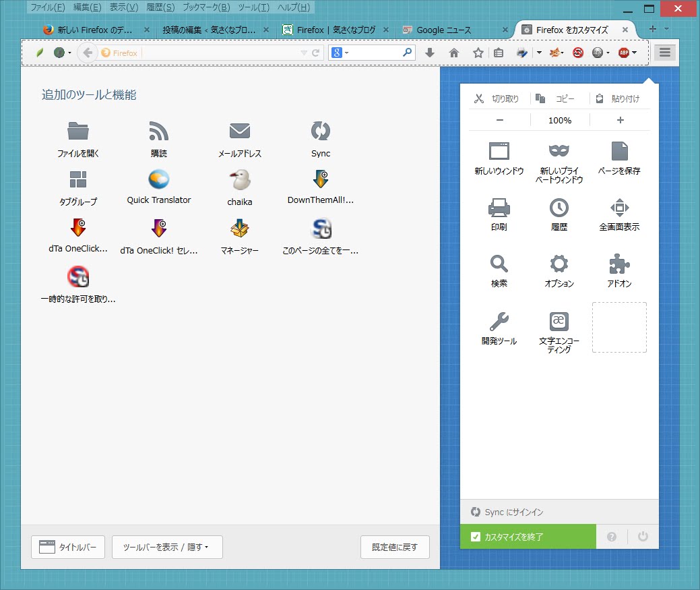Image resolution: width=700 pixels, height=590 pixels.
Task: Click the 印刷 printer icon
Action: coord(499,208)
